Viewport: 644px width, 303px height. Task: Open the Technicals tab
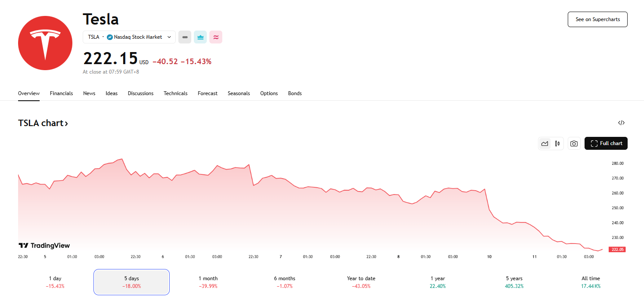coord(175,93)
